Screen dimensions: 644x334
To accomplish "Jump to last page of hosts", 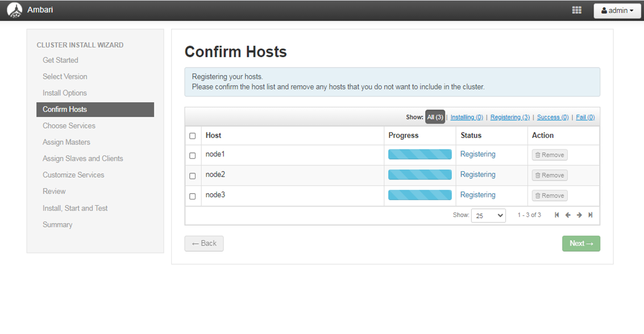I will tap(590, 215).
